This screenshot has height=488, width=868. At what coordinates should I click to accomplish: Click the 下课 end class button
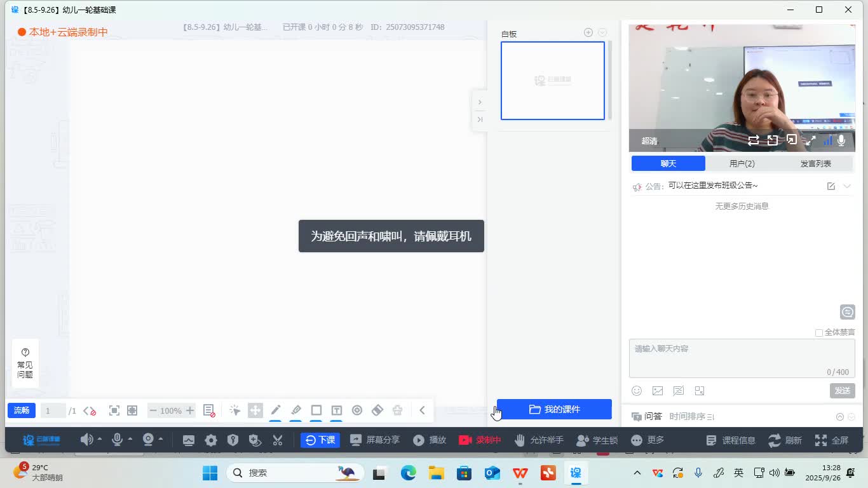coord(320,439)
